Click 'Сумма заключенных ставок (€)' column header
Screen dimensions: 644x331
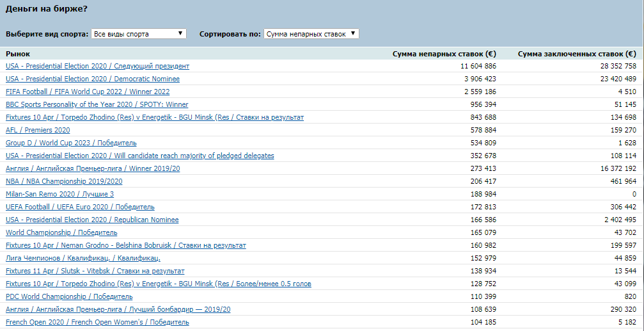click(577, 54)
